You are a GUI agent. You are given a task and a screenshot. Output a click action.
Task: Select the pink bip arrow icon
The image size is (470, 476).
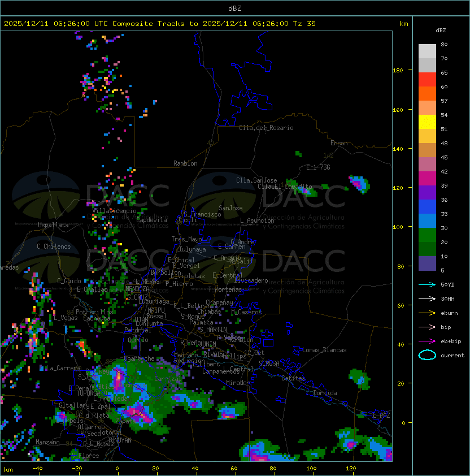[427, 327]
